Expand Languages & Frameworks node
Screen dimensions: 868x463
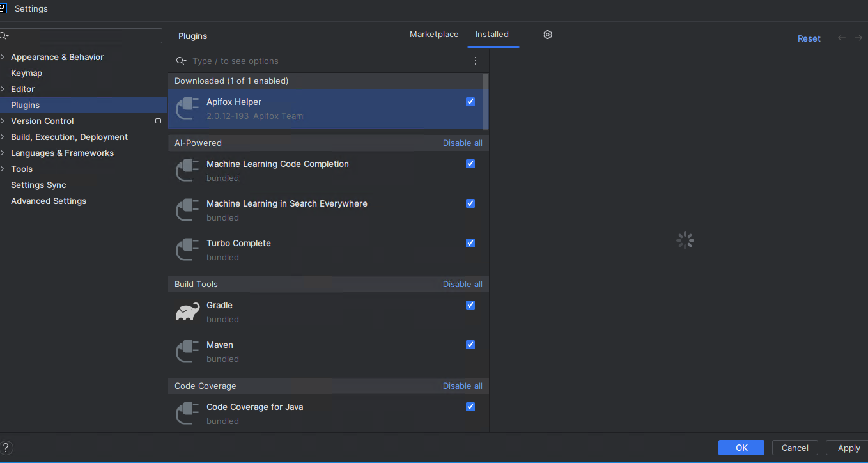(3, 153)
